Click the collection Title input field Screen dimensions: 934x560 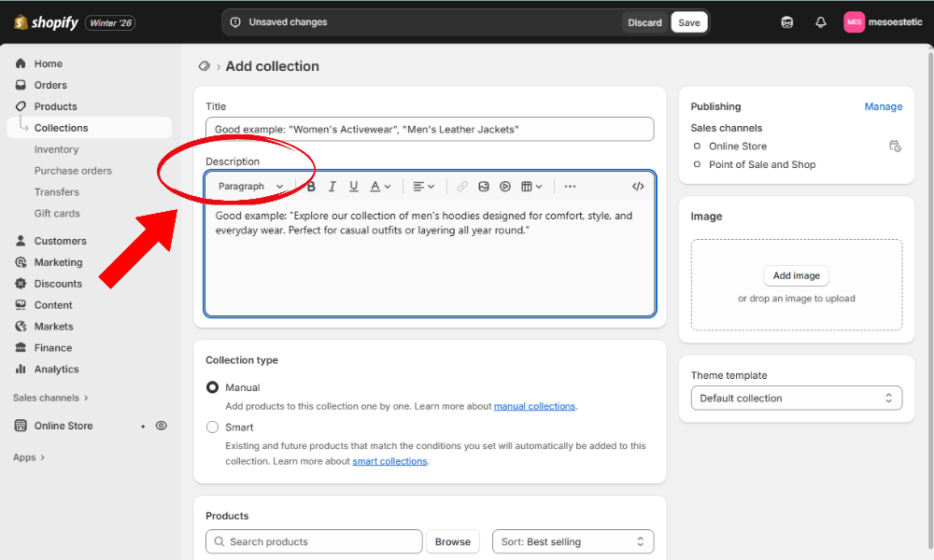(x=430, y=130)
